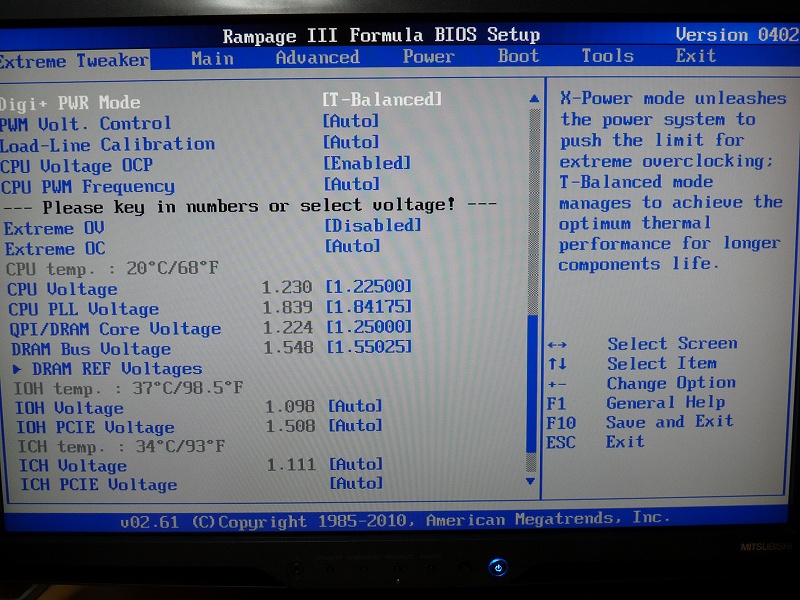Select the PWM Volt. Control label
Image resolution: width=800 pixels, height=600 pixels.
85,124
